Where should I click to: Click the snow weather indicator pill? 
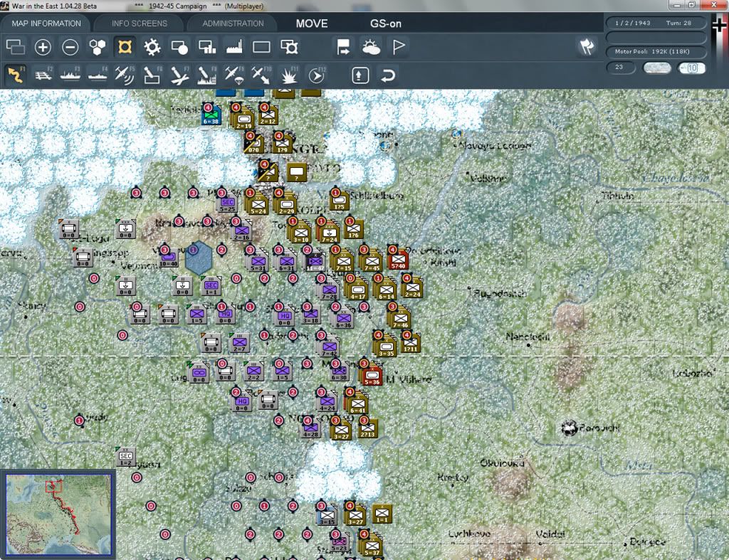pyautogui.click(x=656, y=68)
